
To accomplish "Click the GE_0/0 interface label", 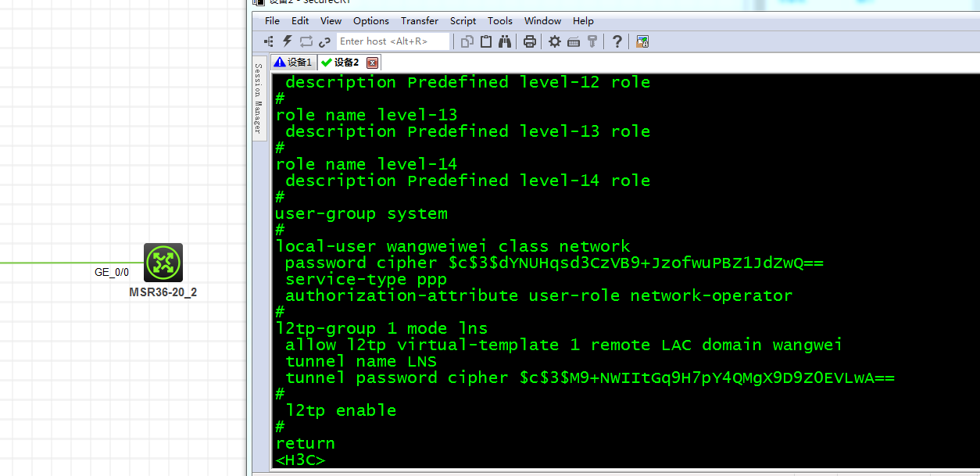I will tap(112, 273).
